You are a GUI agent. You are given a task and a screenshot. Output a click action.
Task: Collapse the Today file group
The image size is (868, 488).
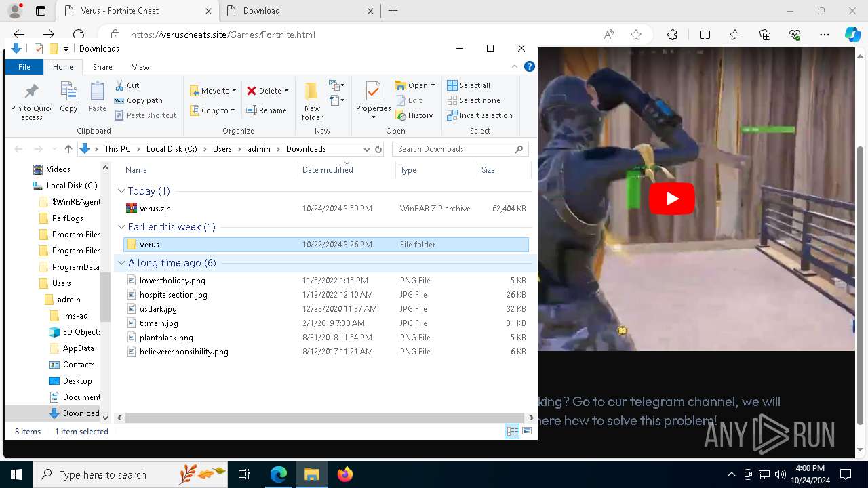point(121,191)
